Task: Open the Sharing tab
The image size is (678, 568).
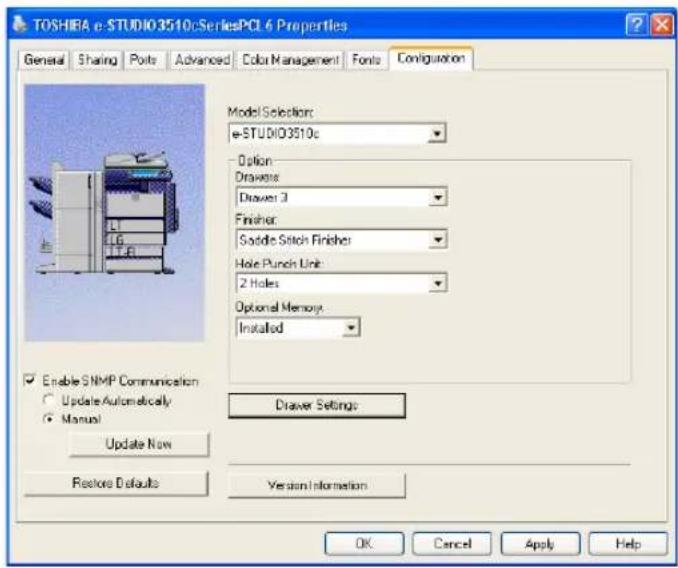Action: pyautogui.click(x=97, y=60)
